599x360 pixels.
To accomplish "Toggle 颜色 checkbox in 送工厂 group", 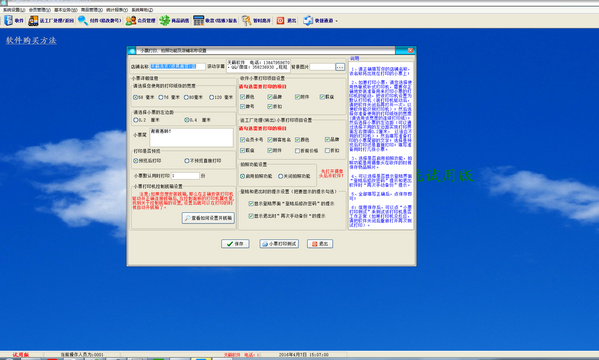I will click(x=297, y=140).
